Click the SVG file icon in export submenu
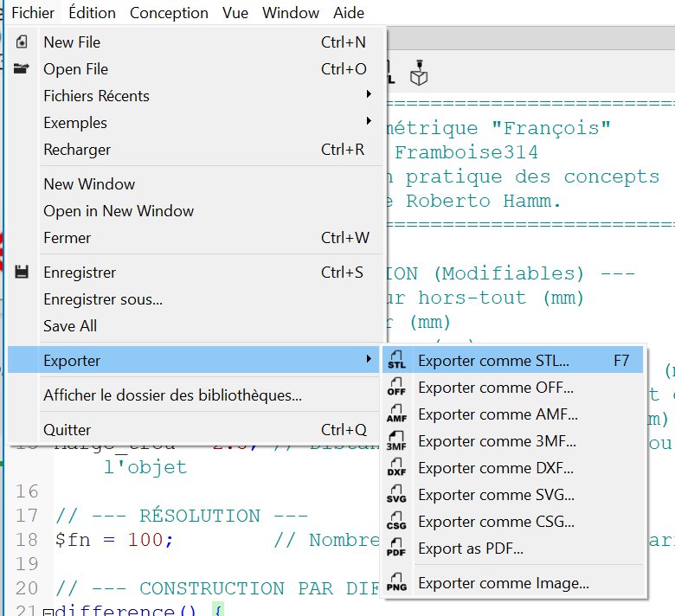 click(396, 495)
